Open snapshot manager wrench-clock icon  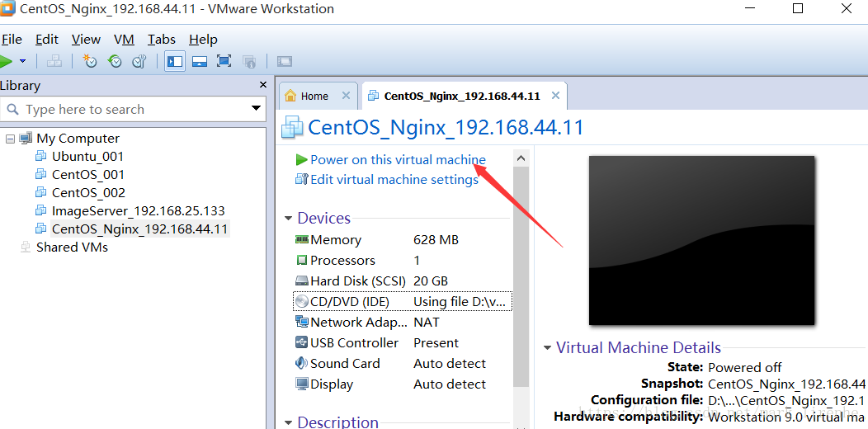click(x=139, y=61)
